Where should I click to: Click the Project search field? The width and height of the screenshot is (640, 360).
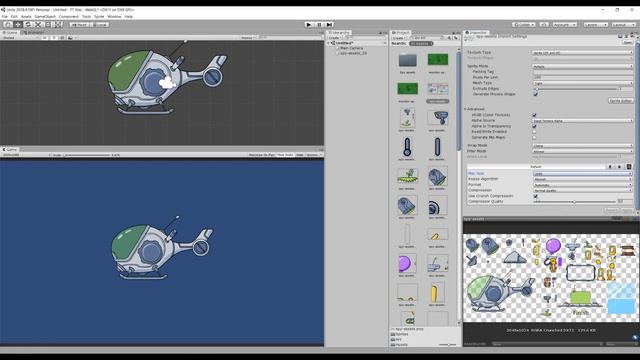coord(426,38)
